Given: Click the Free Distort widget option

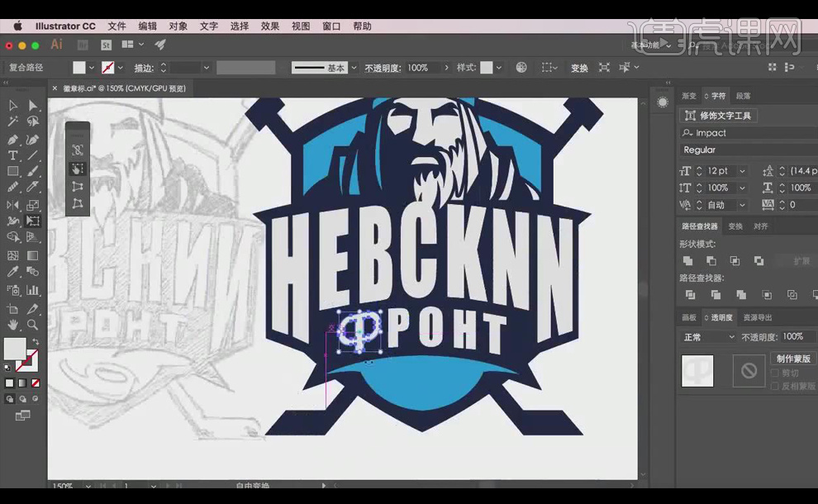Looking at the screenshot, I should (x=78, y=203).
